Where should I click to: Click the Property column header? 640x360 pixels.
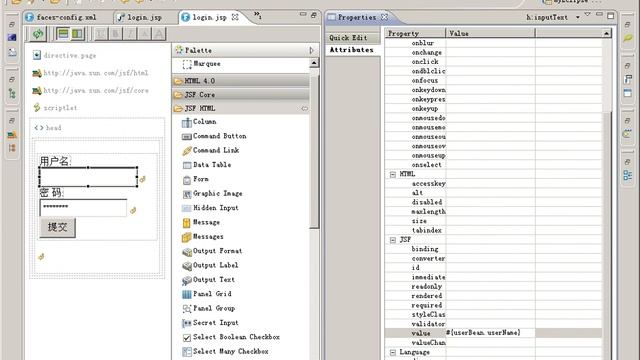[415, 33]
